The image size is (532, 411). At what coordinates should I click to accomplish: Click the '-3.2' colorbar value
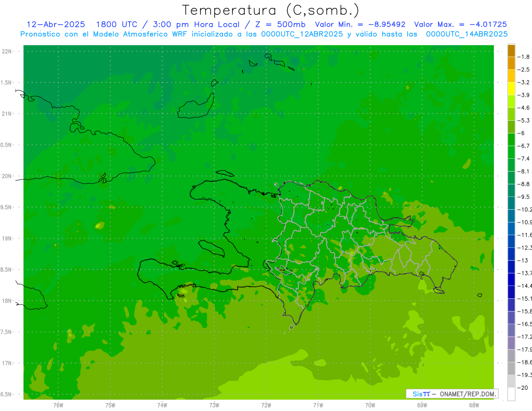(x=524, y=82)
